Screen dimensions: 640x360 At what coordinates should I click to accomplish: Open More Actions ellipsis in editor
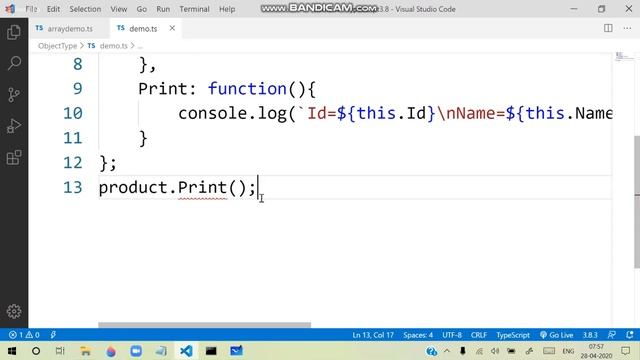click(627, 28)
